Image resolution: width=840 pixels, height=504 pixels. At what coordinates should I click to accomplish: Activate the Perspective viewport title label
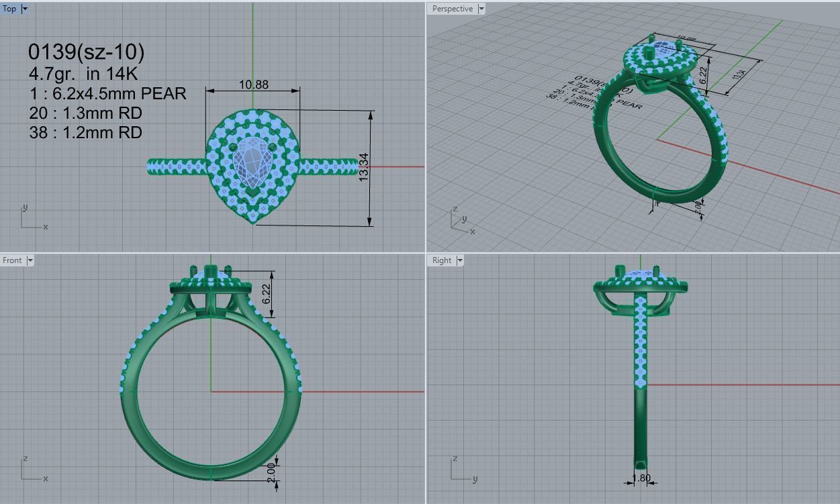click(453, 9)
